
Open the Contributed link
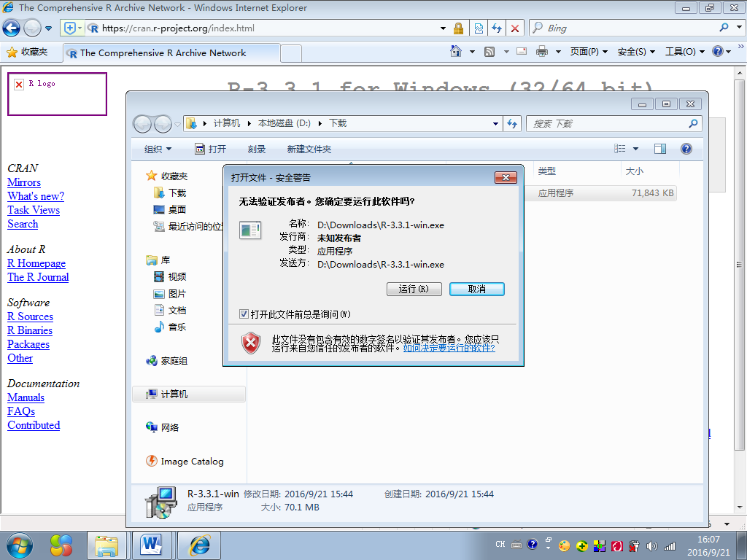(x=34, y=425)
